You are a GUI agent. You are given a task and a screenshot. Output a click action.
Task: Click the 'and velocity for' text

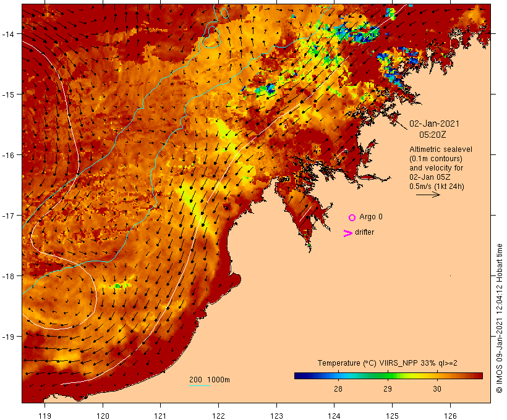[x=436, y=168]
